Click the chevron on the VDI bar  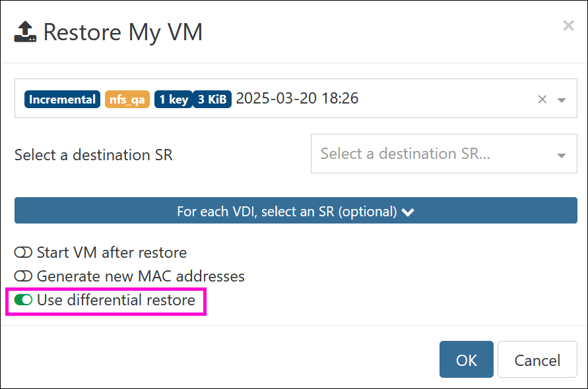(408, 212)
